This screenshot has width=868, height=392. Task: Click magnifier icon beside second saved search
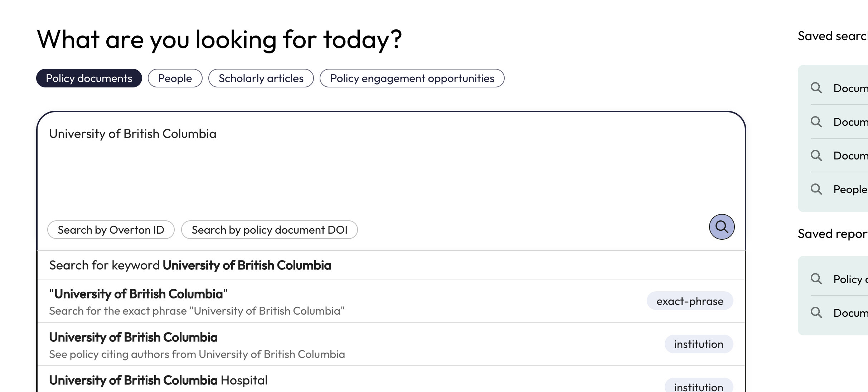816,122
